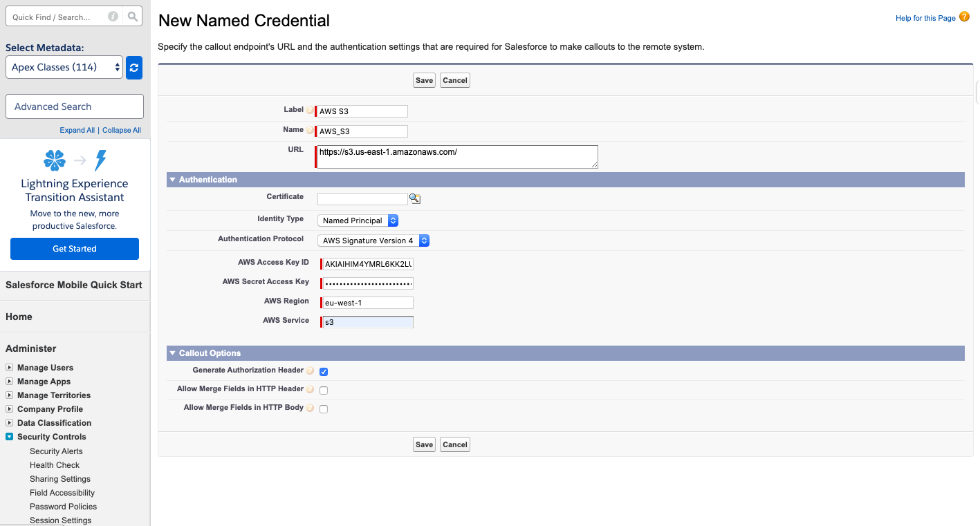Click info icon next to Generate Authorization Header
This screenshot has width=980, height=526.
coord(310,370)
